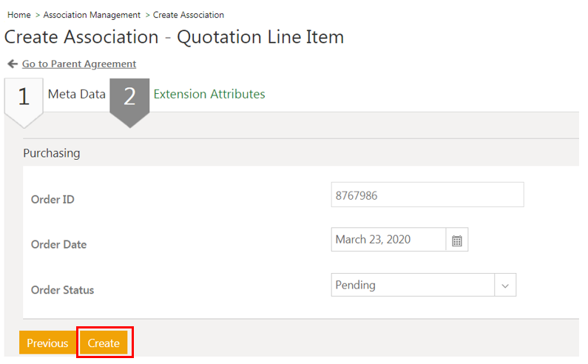Click the back arrow beside Parent Agreement
588x364 pixels.
tap(13, 64)
